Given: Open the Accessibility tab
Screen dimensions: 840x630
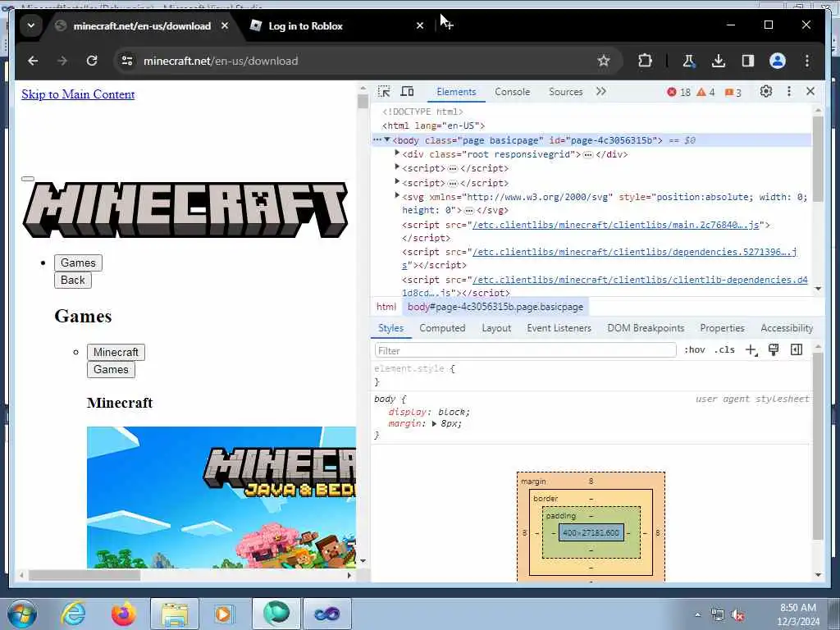Looking at the screenshot, I should [787, 328].
